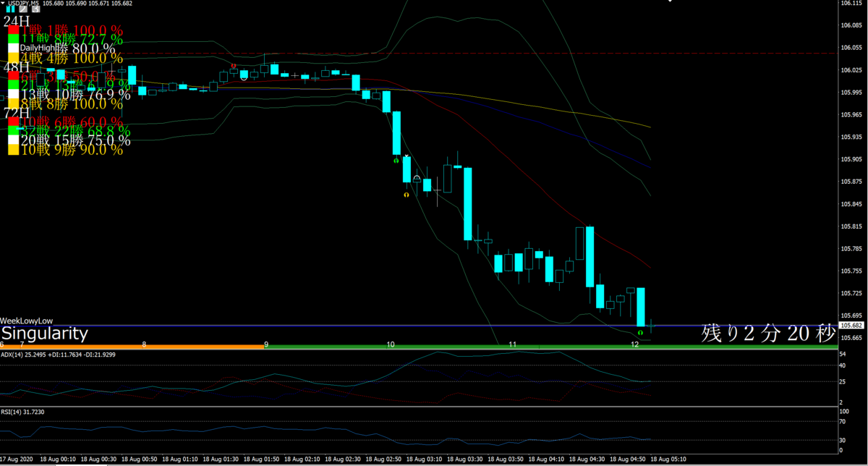Image resolution: width=868 pixels, height=466 pixels.
Task: Select the green text 32戦 22勝 68.8 %
Action: click(x=76, y=131)
